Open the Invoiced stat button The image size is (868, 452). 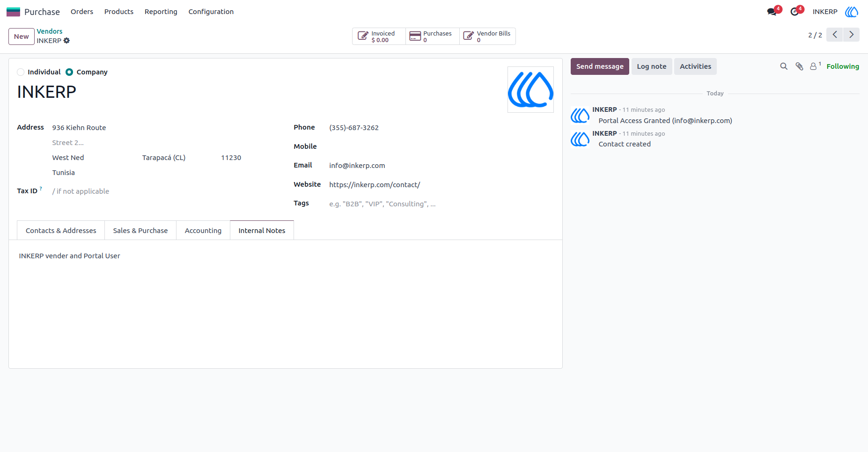click(x=379, y=36)
